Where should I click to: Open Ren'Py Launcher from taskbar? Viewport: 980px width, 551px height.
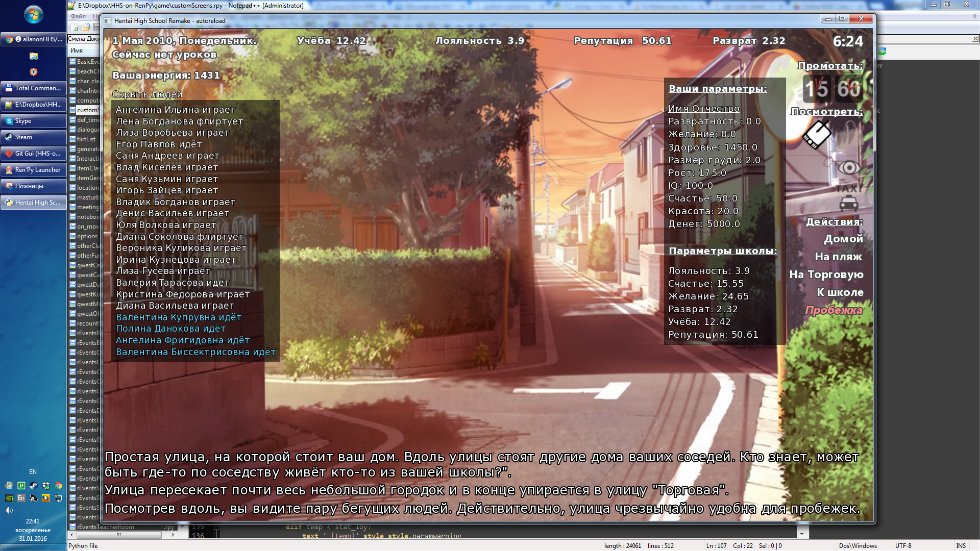(x=34, y=170)
